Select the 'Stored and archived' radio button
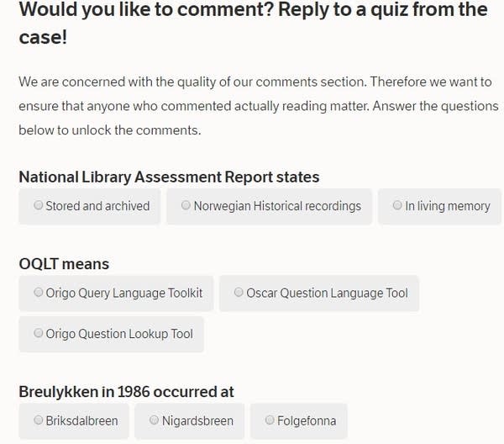 pyautogui.click(x=39, y=205)
